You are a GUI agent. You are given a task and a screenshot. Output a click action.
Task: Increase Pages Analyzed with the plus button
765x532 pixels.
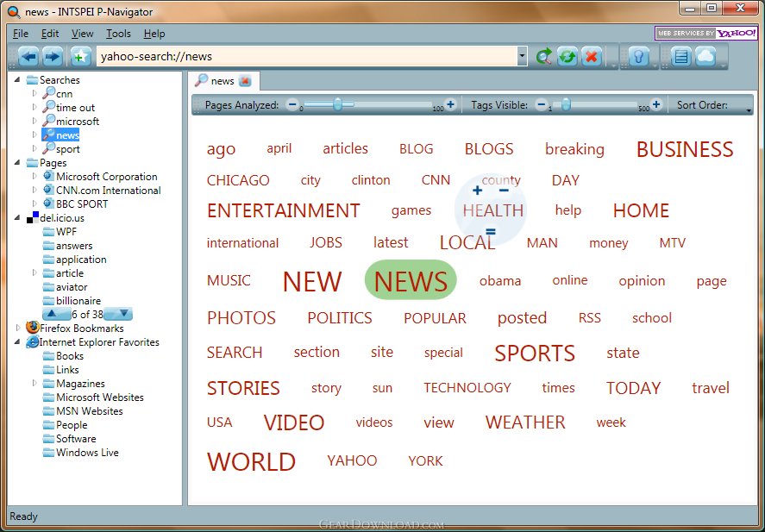[450, 104]
